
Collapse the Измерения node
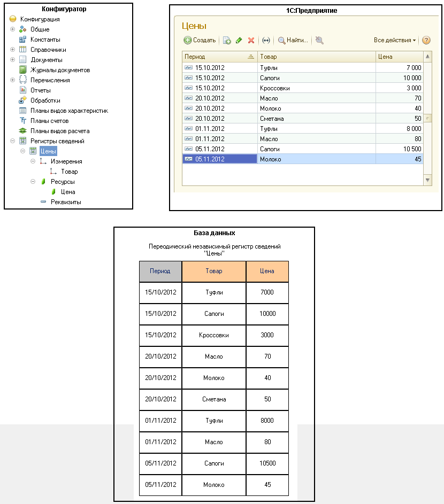33,161
